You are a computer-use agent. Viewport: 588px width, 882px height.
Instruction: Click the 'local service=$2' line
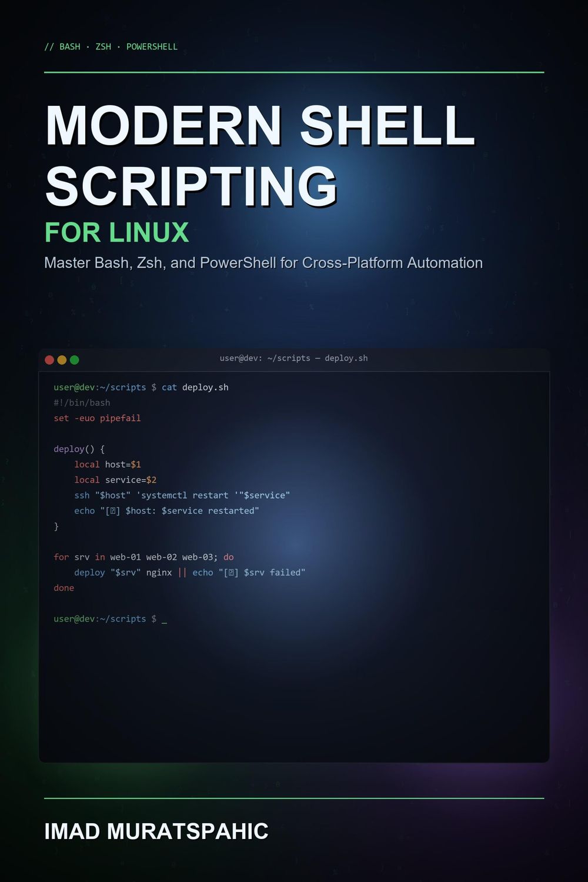click(115, 480)
